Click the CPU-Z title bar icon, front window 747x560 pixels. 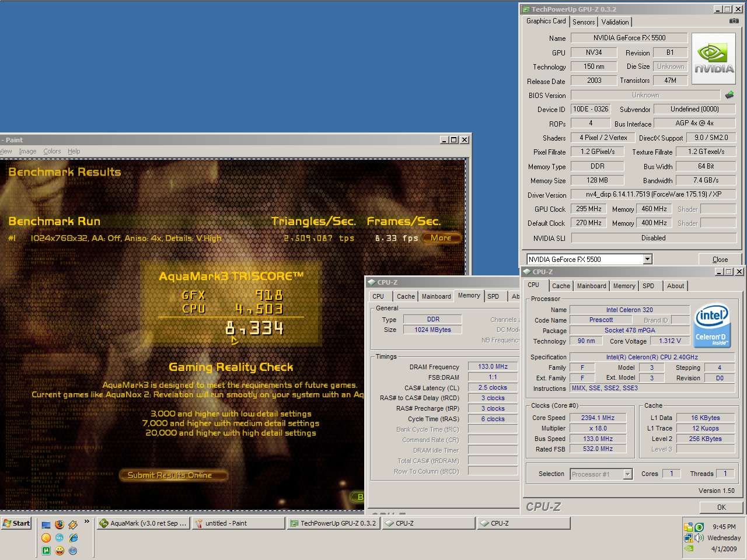tap(526, 272)
